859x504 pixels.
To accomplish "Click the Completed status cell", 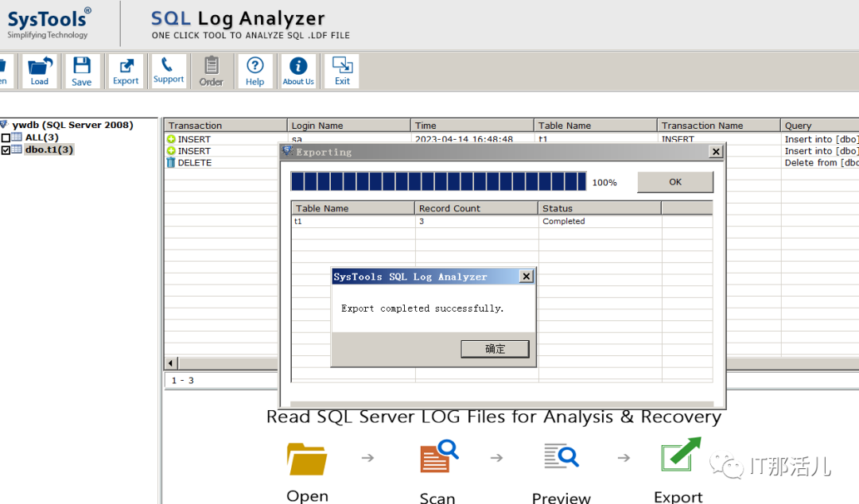I will pos(564,221).
